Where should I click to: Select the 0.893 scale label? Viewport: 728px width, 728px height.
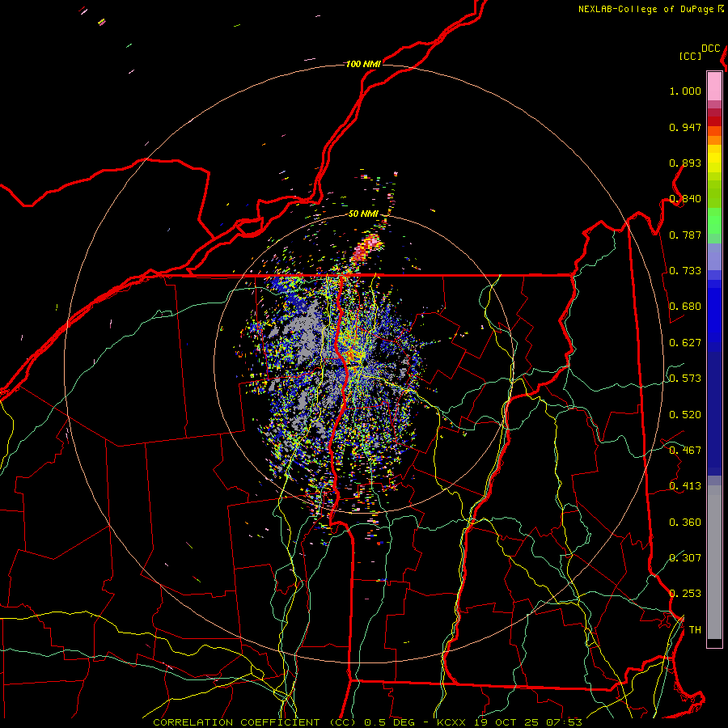pyautogui.click(x=685, y=163)
